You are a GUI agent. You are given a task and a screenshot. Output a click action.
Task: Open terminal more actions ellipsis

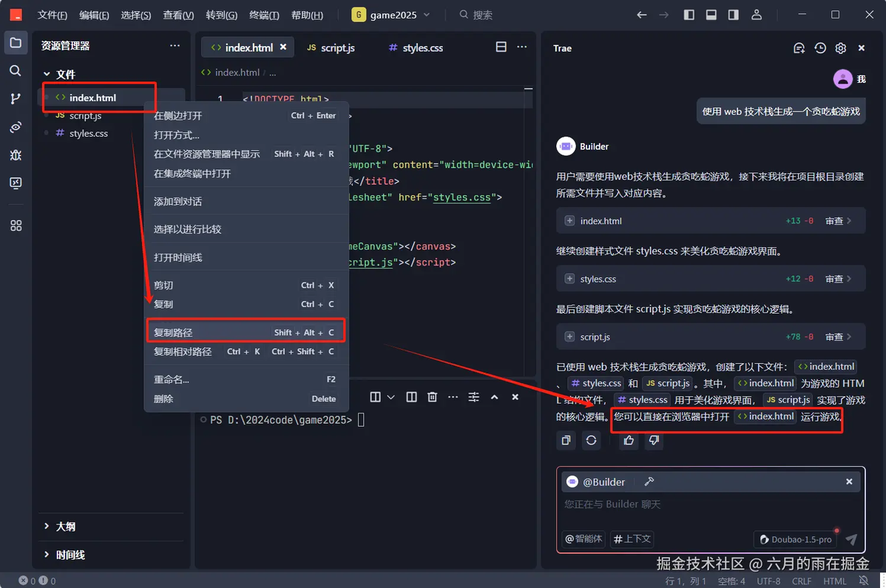[x=453, y=397]
